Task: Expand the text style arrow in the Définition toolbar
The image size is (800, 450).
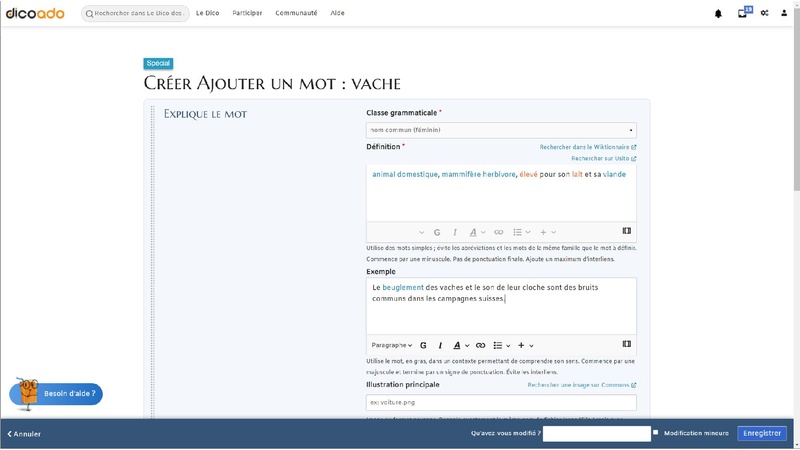Action: pyautogui.click(x=483, y=233)
